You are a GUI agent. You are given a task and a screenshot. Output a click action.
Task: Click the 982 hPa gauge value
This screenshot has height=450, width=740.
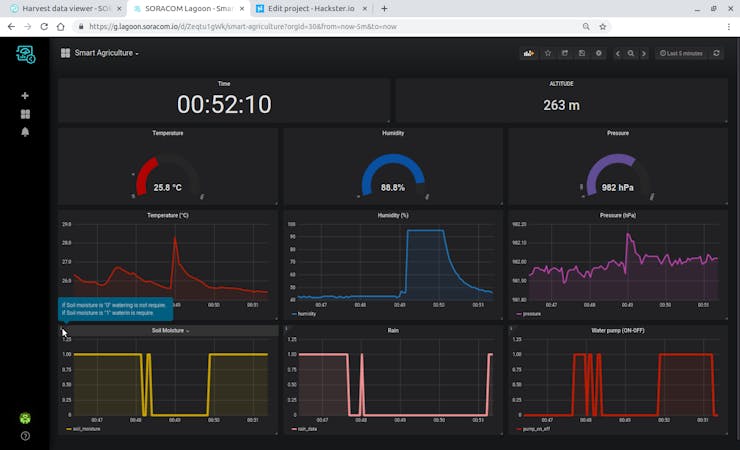(x=618, y=187)
